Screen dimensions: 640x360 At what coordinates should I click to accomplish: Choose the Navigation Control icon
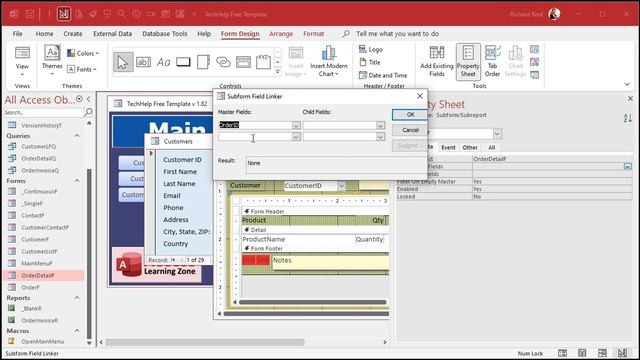(x=243, y=62)
